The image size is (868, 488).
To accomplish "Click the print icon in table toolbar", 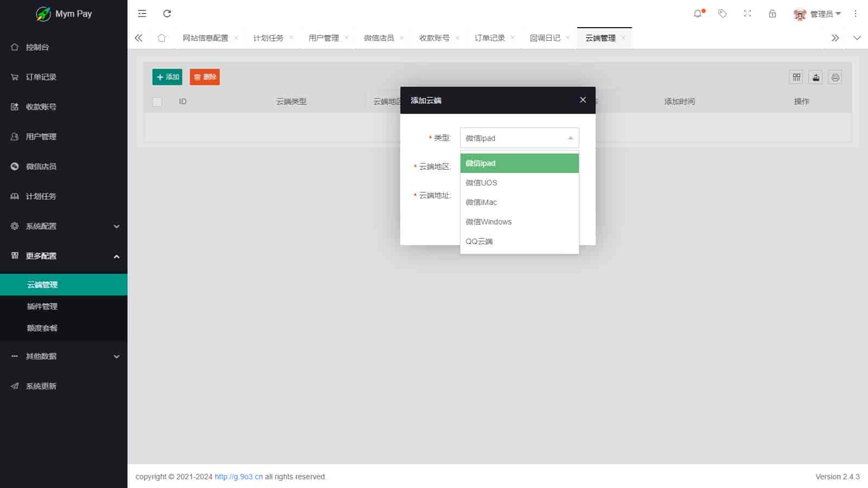I will click(x=835, y=77).
